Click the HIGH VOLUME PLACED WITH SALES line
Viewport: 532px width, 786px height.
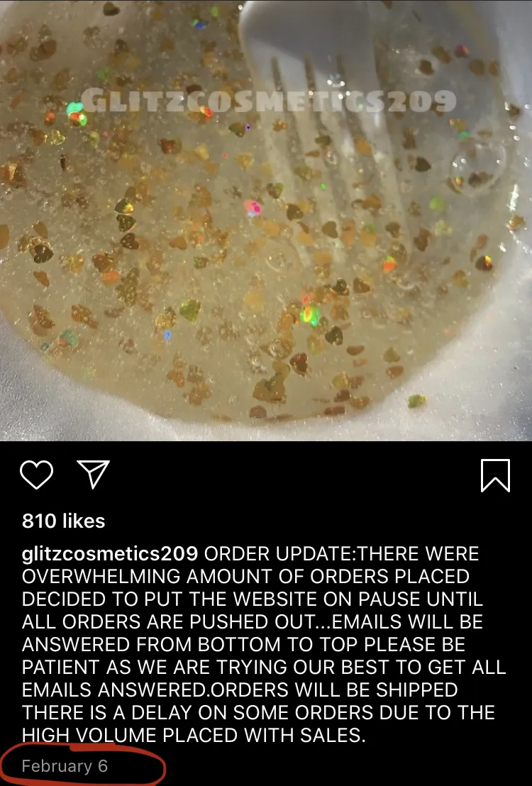[x=194, y=735]
